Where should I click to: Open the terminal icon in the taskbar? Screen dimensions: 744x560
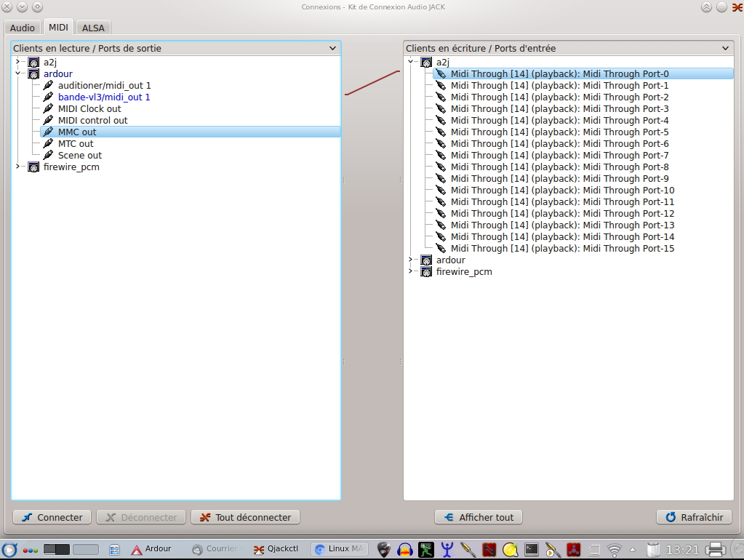coord(532,550)
